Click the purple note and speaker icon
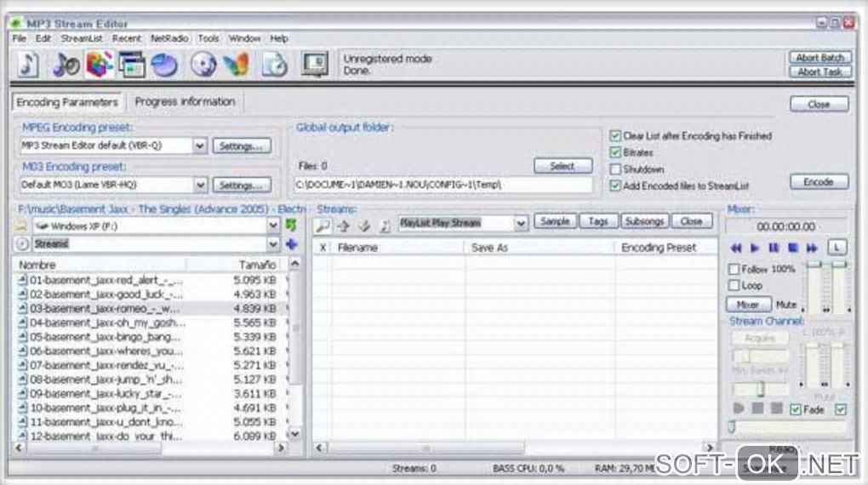This screenshot has width=868, height=485. pyautogui.click(x=66, y=65)
